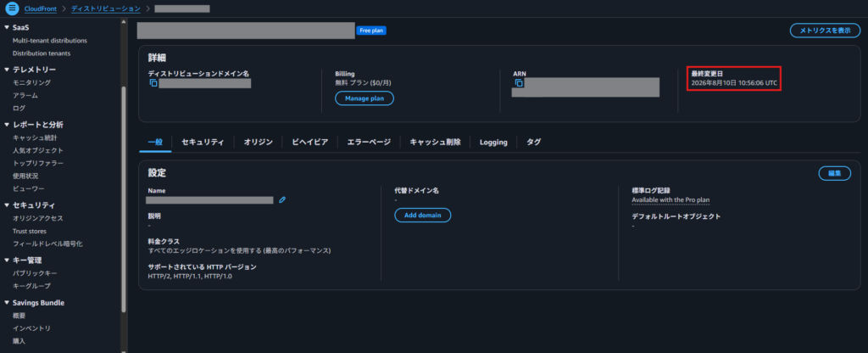Click the Free plan badge
Viewport: 868px width, 353px height.
pyautogui.click(x=371, y=31)
